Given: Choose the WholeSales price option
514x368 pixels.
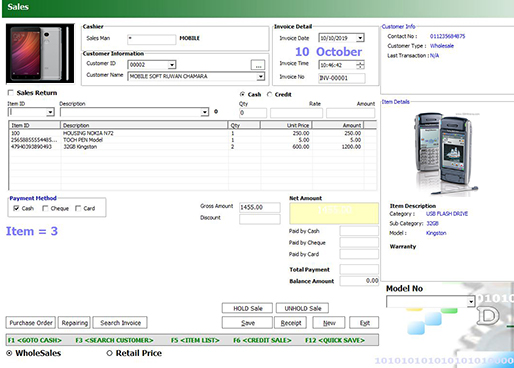Looking at the screenshot, I should click(9, 353).
